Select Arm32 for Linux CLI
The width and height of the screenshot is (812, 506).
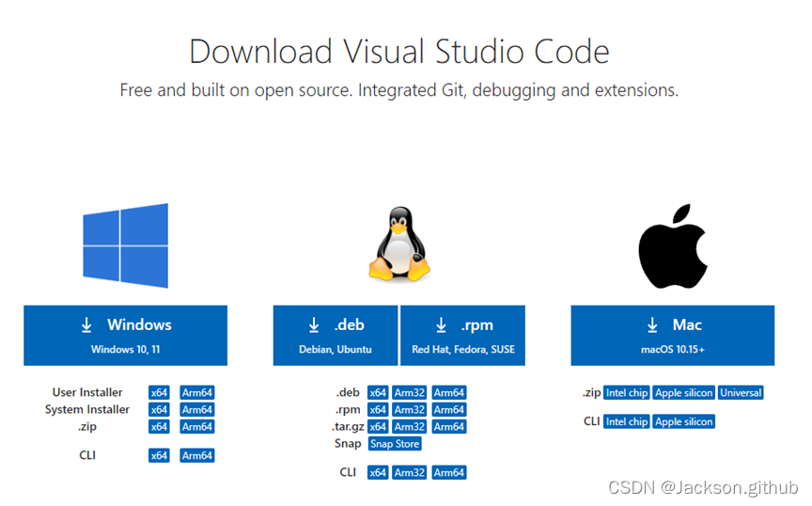tap(410, 473)
